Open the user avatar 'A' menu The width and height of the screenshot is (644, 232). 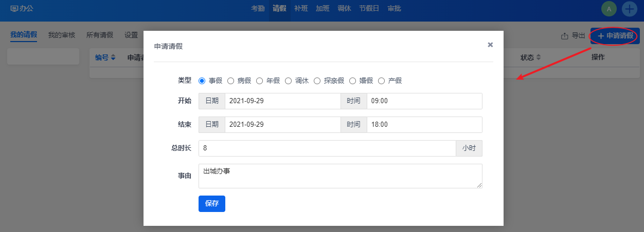(x=609, y=9)
